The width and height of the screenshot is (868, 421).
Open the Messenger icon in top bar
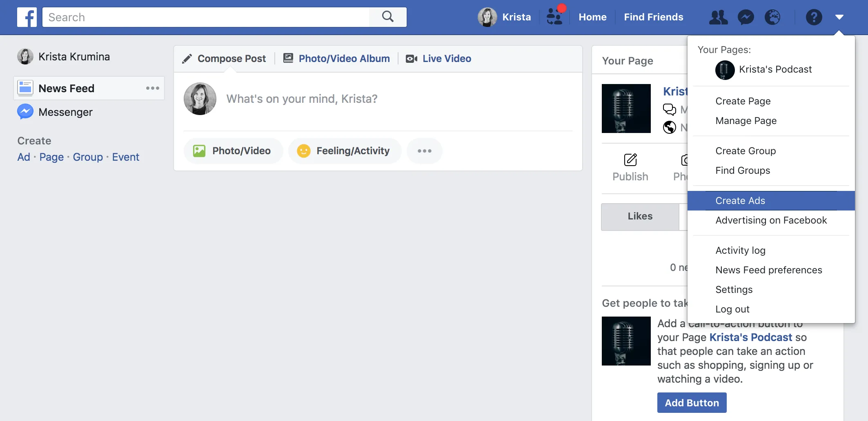746,17
